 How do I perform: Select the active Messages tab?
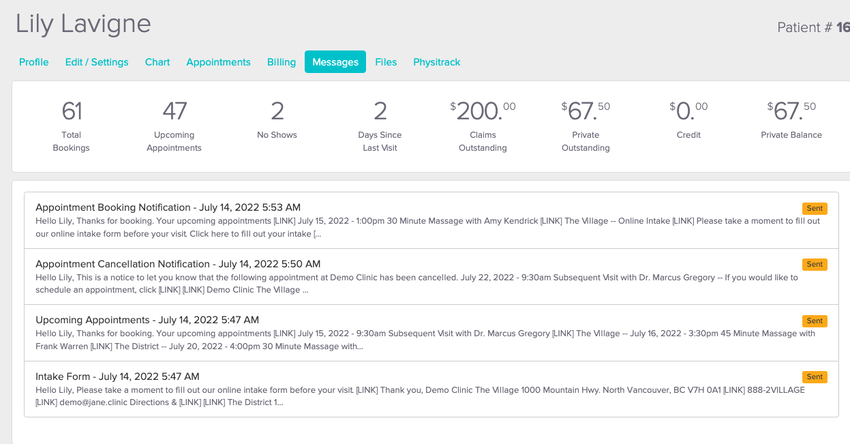pyautogui.click(x=335, y=62)
